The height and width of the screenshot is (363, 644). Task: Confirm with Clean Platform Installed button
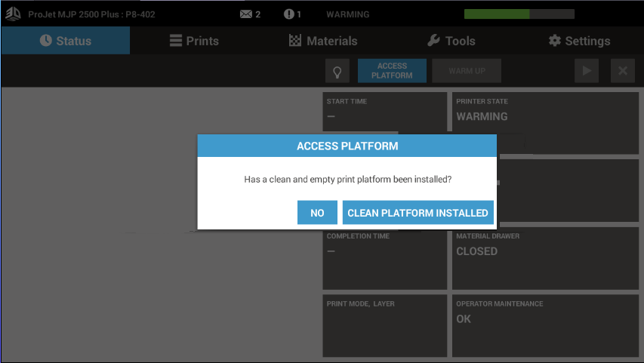pos(418,213)
